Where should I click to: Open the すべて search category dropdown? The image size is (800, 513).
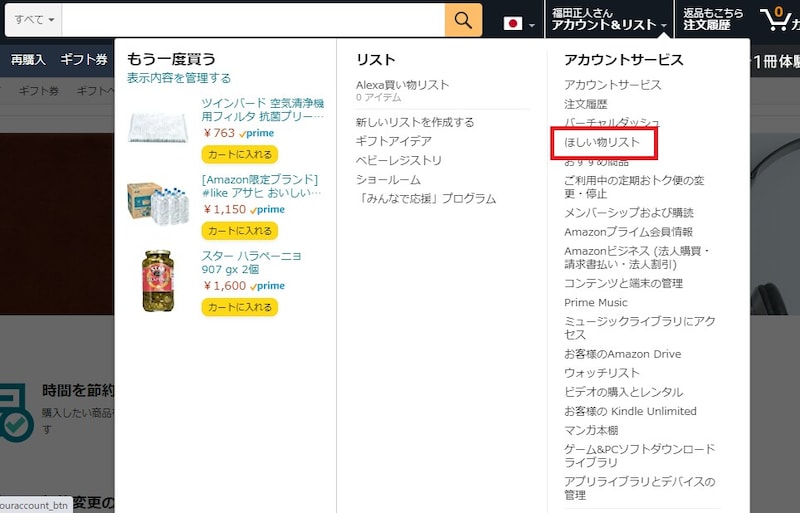coord(36,20)
